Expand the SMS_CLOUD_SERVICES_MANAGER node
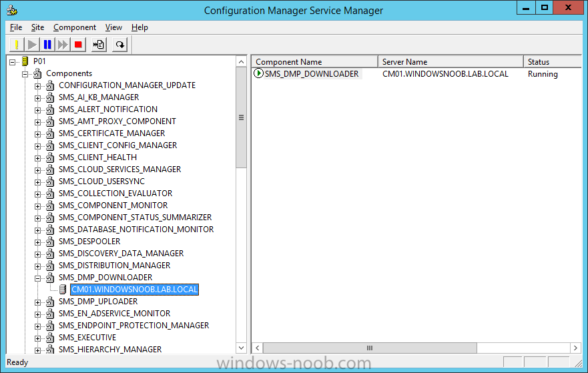The width and height of the screenshot is (588, 373). pos(37,170)
